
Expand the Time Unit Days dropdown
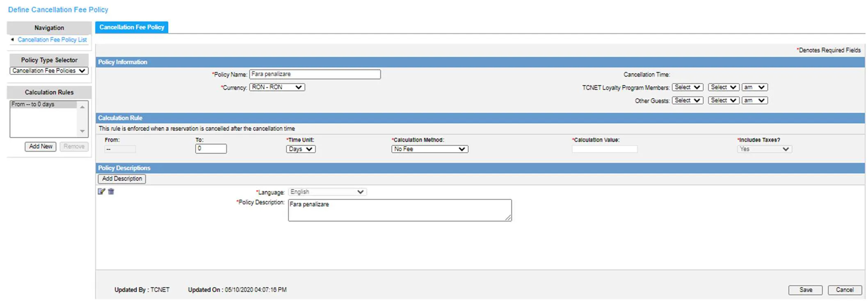pos(301,149)
